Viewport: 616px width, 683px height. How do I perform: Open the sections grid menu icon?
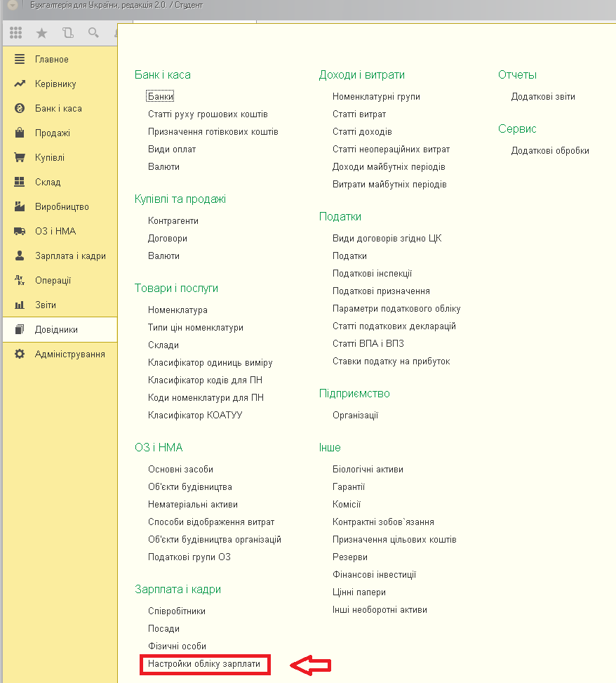coord(15,33)
